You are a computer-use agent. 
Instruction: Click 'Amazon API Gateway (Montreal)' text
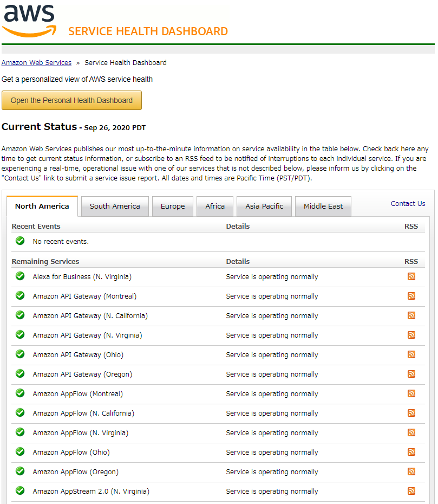coord(84,296)
